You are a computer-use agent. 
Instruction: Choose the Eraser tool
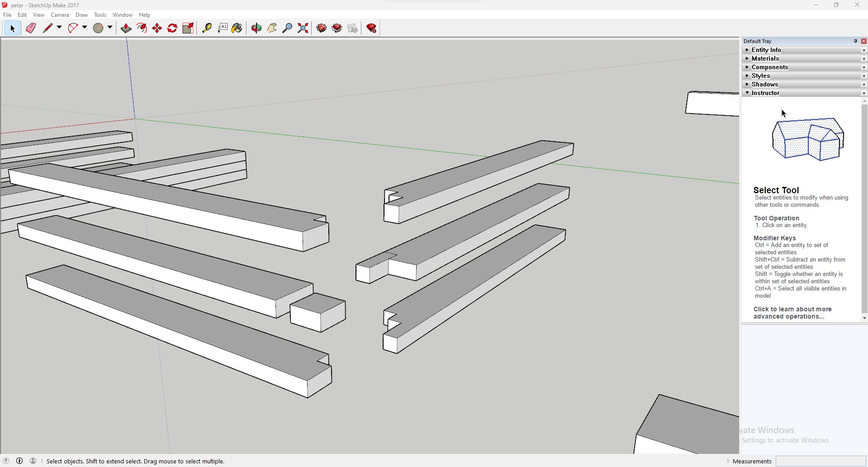tap(31, 29)
